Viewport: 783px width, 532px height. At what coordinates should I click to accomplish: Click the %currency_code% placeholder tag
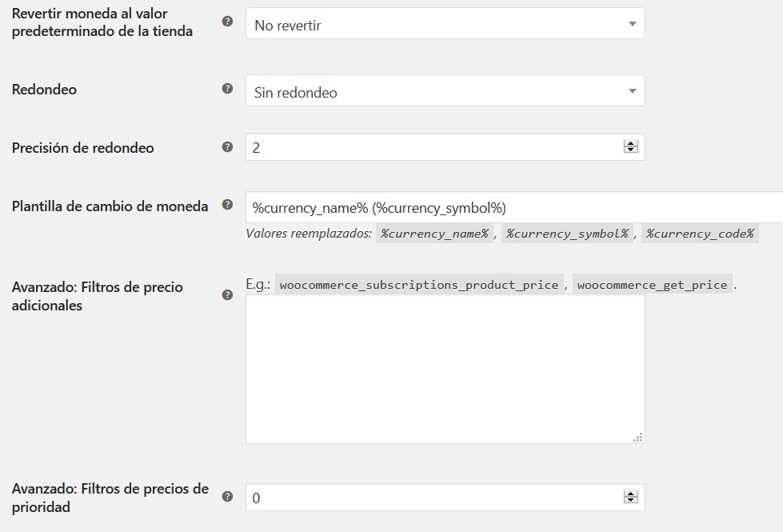700,234
